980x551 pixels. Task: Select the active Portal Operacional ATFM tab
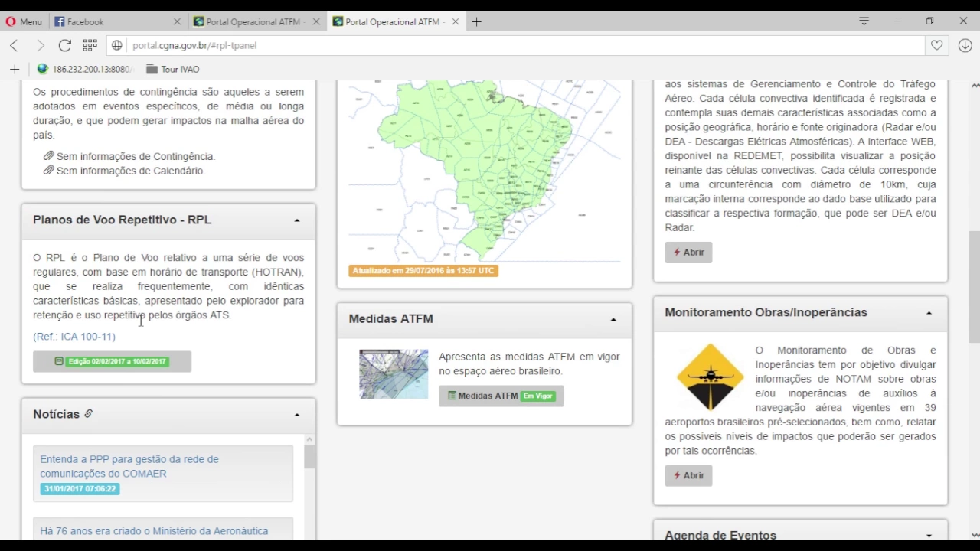[x=395, y=21]
